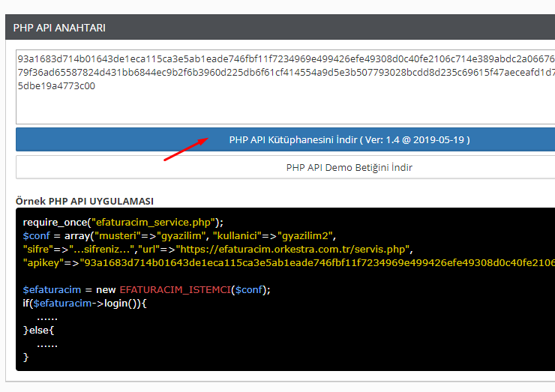This screenshot has width=555, height=392.
Task: Click the key line starting with 79f36ad
Action: (x=285, y=72)
